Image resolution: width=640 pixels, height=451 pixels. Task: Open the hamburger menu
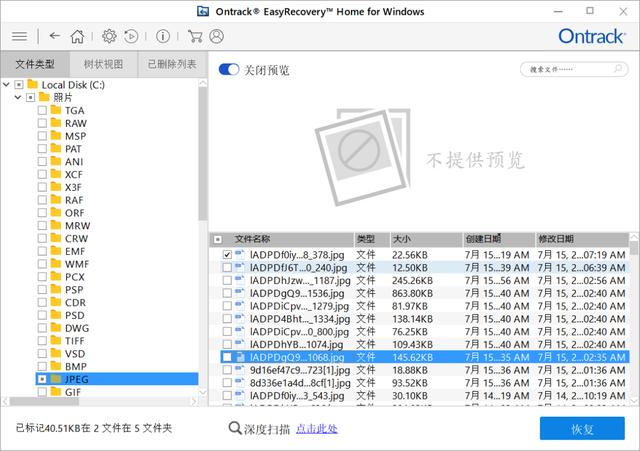pos(18,36)
